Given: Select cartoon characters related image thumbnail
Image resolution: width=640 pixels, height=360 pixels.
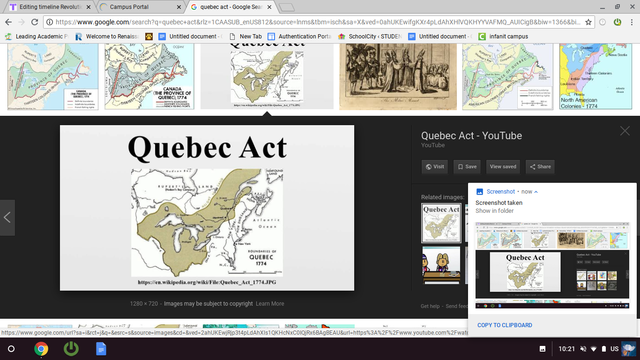Looking at the screenshot, I should point(441,265).
